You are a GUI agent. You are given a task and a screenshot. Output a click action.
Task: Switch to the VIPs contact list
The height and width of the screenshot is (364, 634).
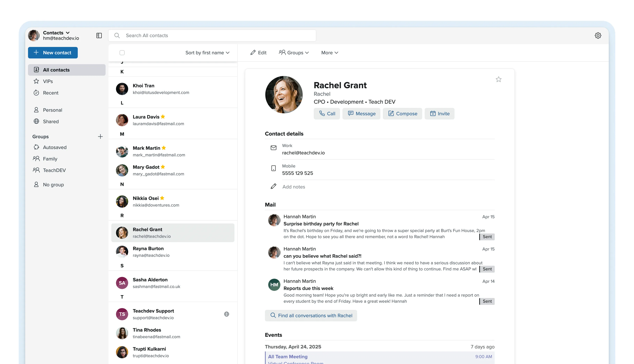(48, 81)
